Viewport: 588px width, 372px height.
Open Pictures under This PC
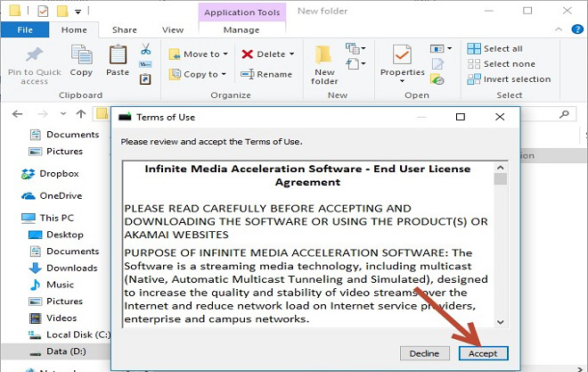point(55,301)
